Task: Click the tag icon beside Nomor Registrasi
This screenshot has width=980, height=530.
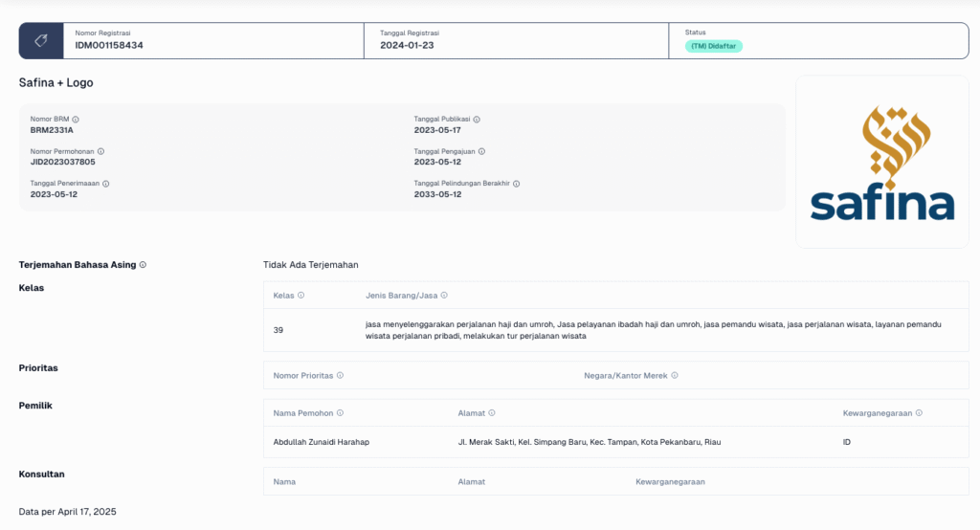Action: (x=41, y=40)
